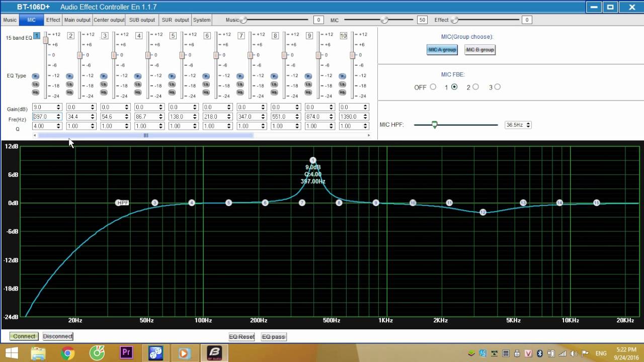Pick LS EQ type for band 8
The image size is (644, 362).
coord(275,84)
